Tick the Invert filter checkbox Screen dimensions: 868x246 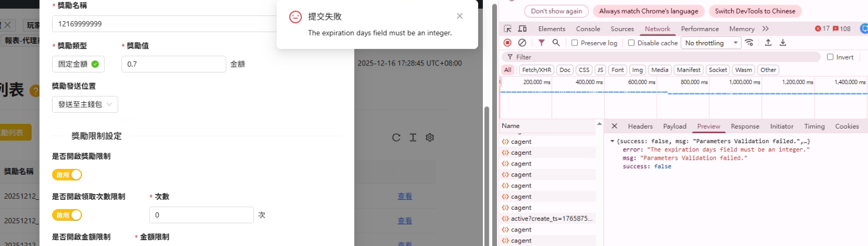click(830, 57)
